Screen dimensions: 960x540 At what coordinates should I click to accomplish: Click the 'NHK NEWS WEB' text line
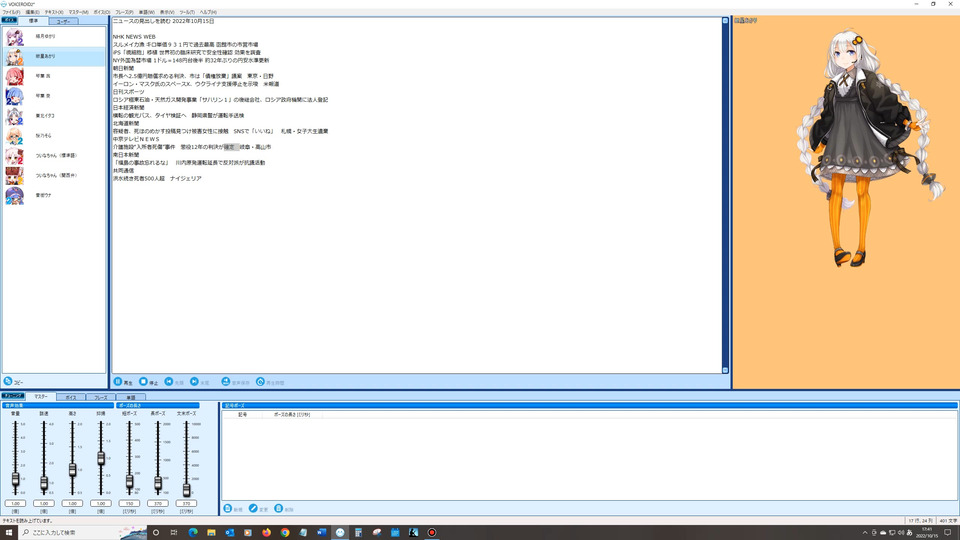click(134, 37)
